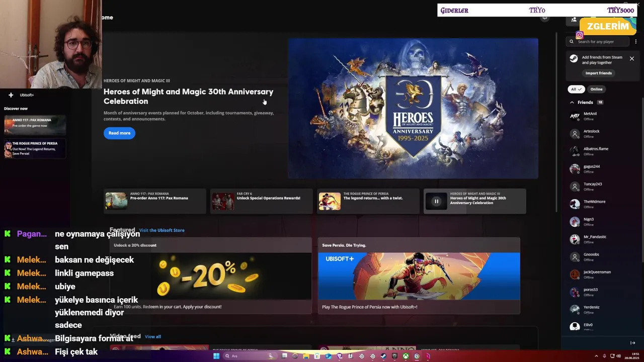Image resolution: width=644 pixels, height=362 pixels.
Task: Collapse the Friends group chevron
Action: pos(572,103)
